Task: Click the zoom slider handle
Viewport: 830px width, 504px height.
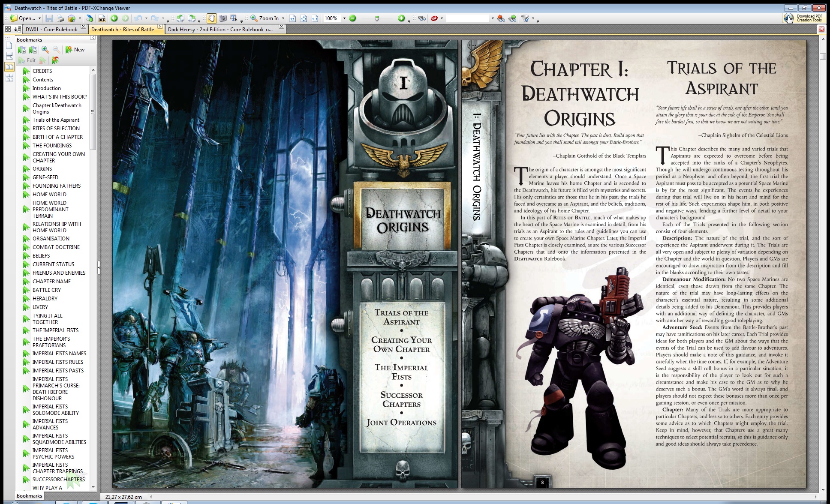Action: click(x=377, y=18)
